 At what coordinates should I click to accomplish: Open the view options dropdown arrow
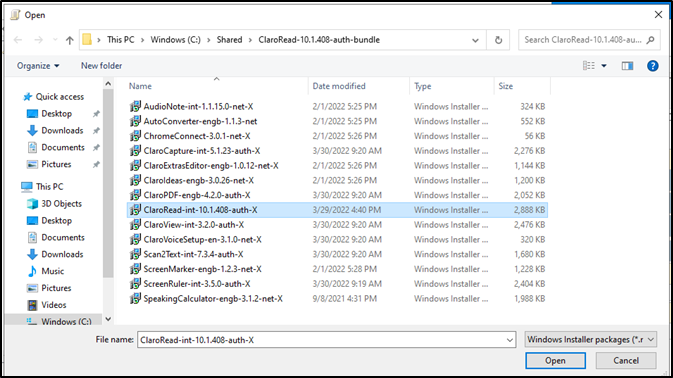tap(604, 66)
